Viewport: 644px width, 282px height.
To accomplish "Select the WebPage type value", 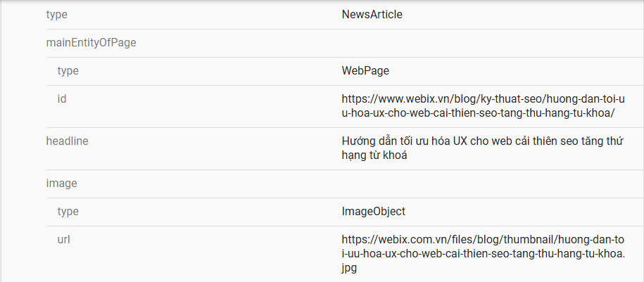I will coord(365,70).
